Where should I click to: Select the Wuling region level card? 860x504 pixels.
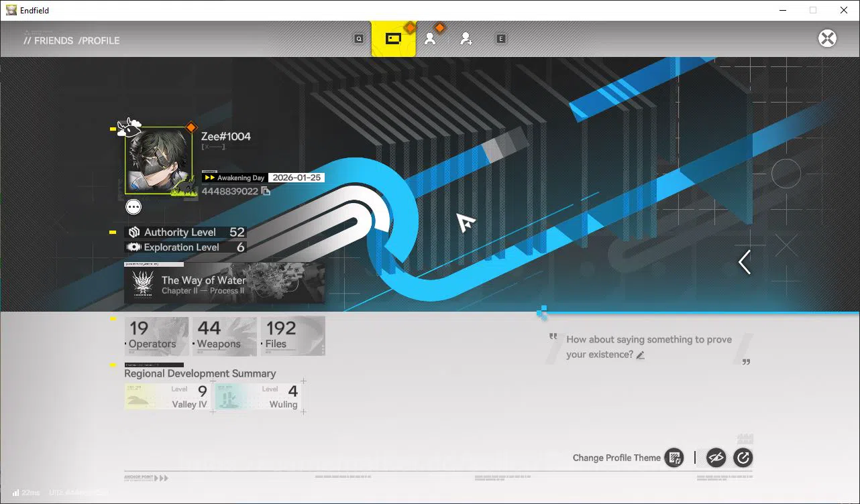point(258,396)
